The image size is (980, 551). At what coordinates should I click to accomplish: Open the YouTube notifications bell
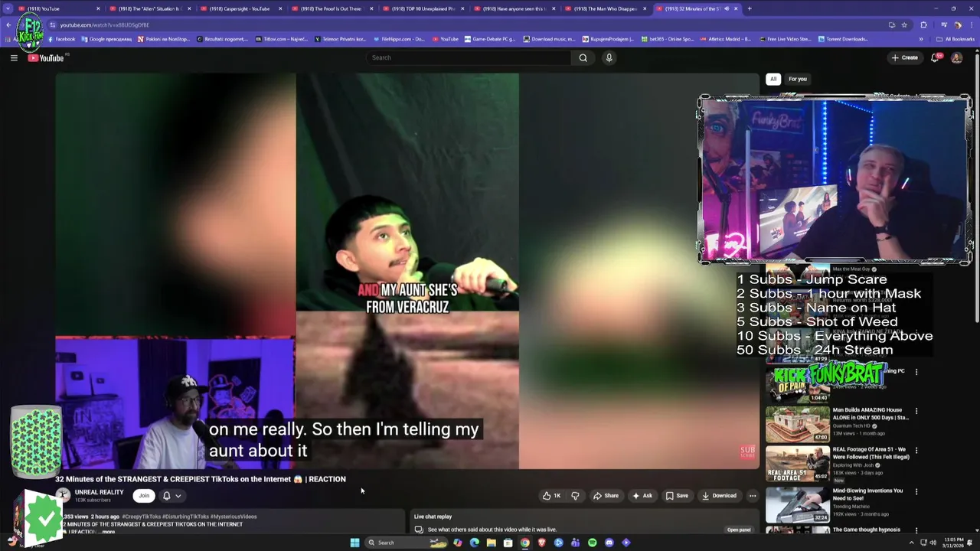(936, 57)
